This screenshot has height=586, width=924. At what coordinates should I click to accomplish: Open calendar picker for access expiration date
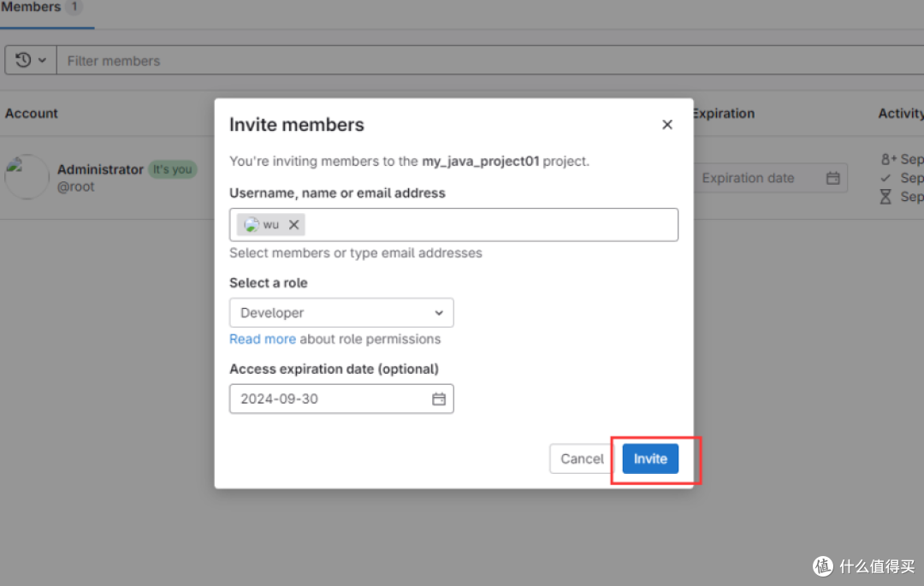pos(438,400)
